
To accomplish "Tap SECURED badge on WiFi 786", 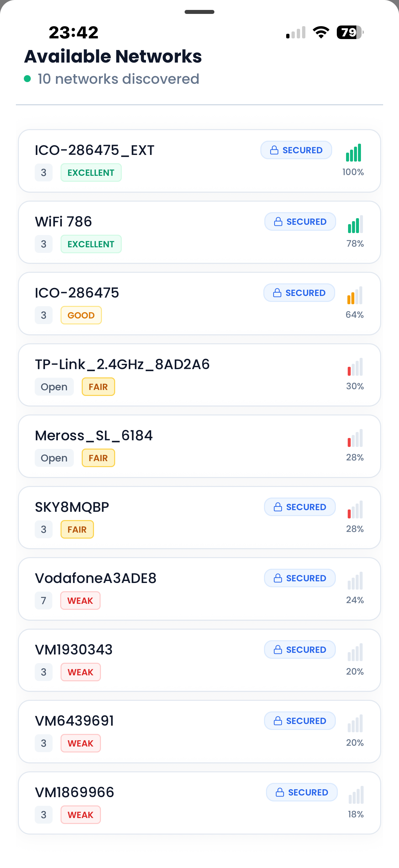I will 300,222.
